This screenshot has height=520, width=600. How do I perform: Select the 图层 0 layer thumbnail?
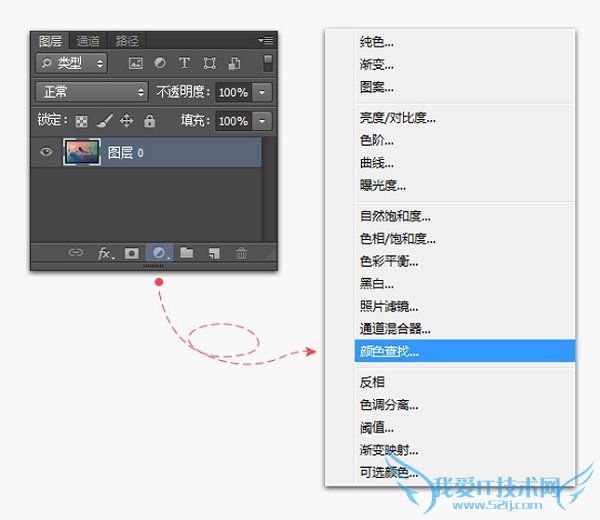(82, 152)
